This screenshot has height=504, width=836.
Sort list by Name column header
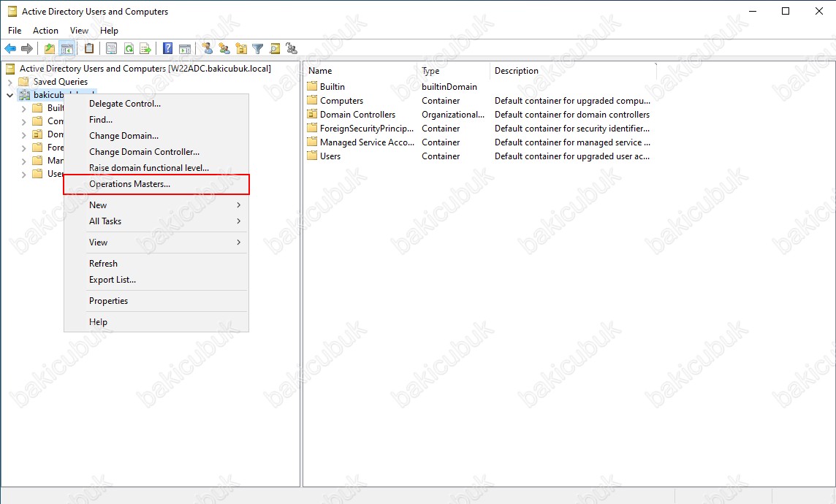(361, 70)
